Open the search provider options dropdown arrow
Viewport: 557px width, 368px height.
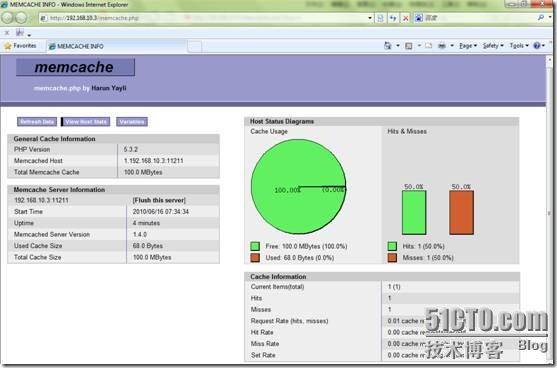pyautogui.click(x=550, y=17)
